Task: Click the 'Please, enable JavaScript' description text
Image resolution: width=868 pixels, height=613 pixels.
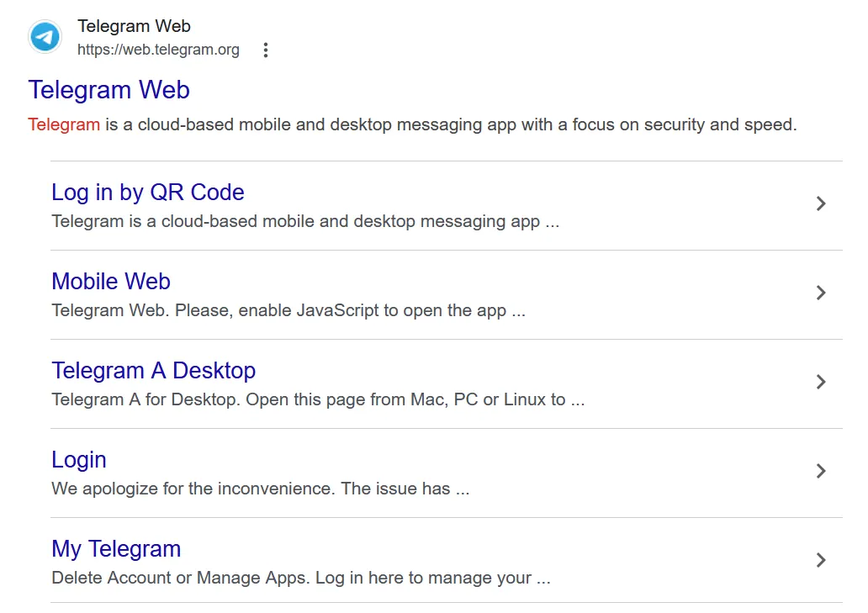Action: pyautogui.click(x=288, y=311)
